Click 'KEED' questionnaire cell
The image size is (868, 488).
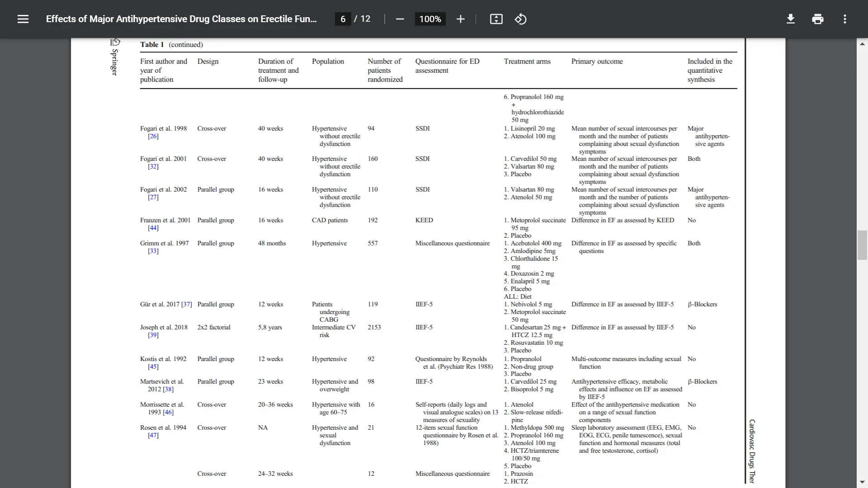(x=424, y=221)
